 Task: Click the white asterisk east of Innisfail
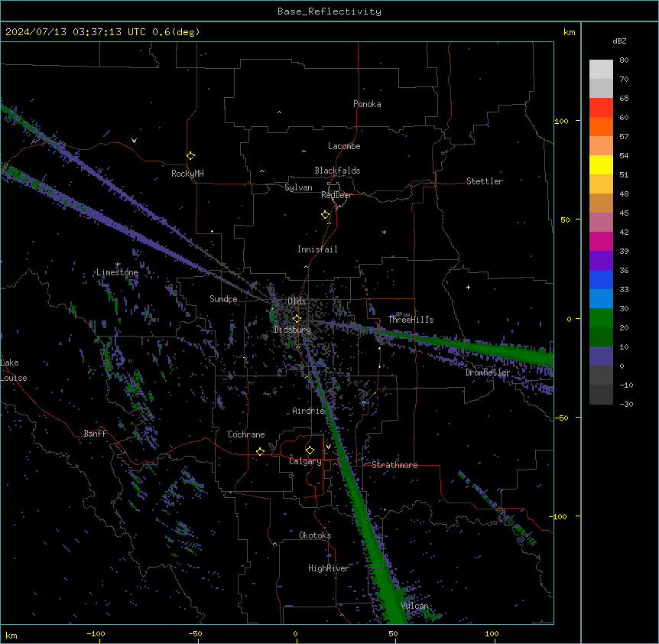pyautogui.click(x=384, y=232)
